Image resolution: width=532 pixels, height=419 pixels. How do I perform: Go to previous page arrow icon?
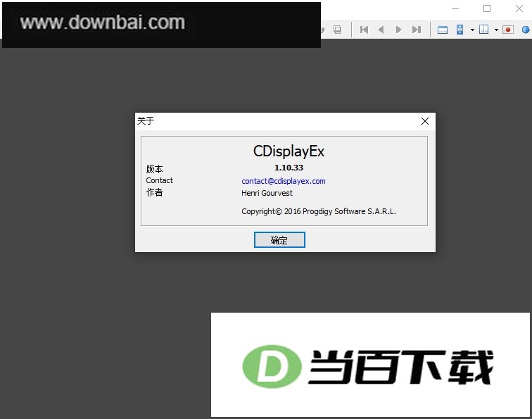click(381, 30)
